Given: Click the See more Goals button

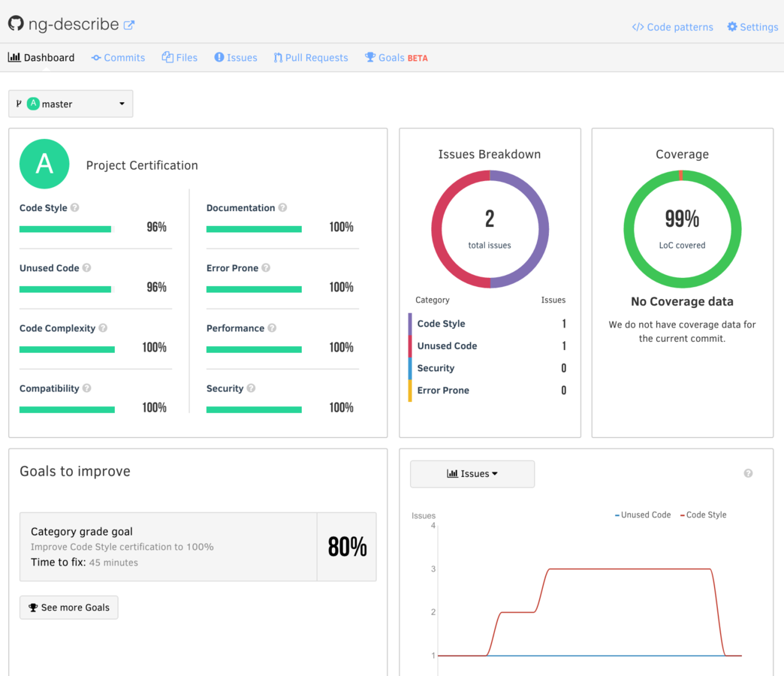Looking at the screenshot, I should 69,607.
